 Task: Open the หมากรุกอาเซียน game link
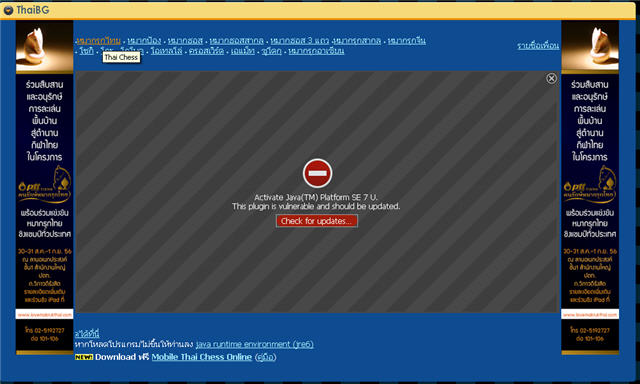[316, 51]
